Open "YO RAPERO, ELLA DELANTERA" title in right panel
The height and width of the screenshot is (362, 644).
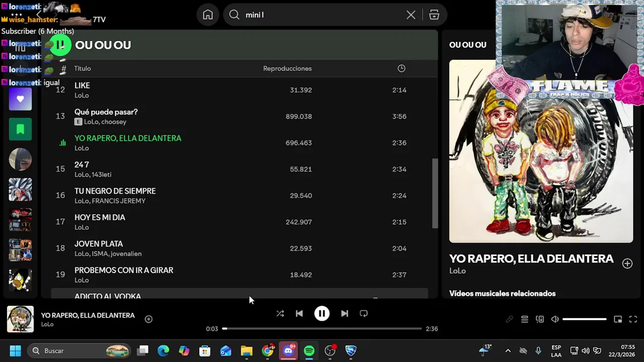(x=531, y=258)
